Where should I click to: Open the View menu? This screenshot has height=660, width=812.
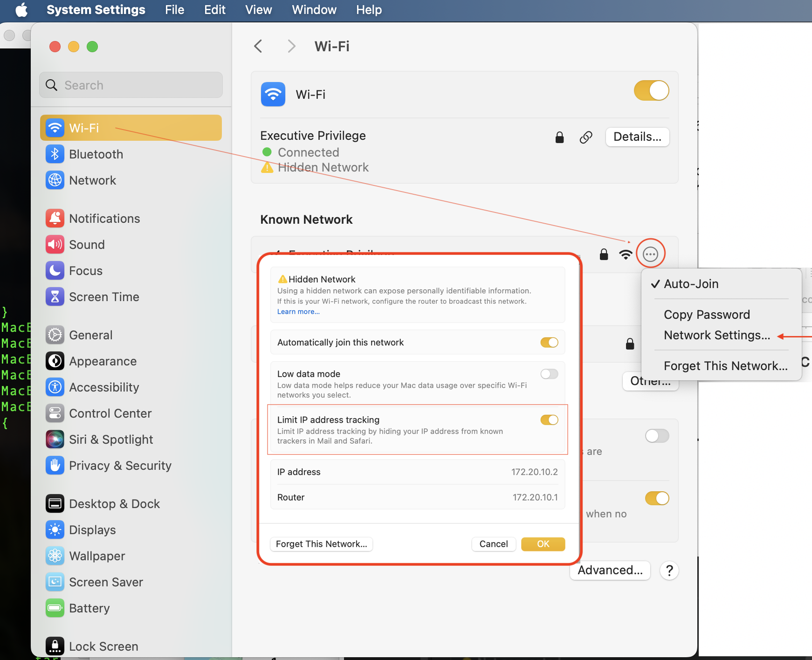[x=259, y=10]
